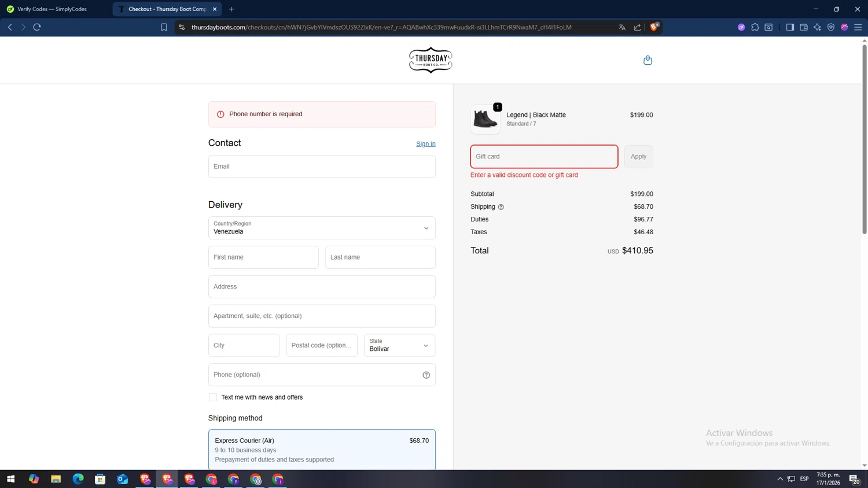
Task: Click the browser back arrow
Action: 10,27
